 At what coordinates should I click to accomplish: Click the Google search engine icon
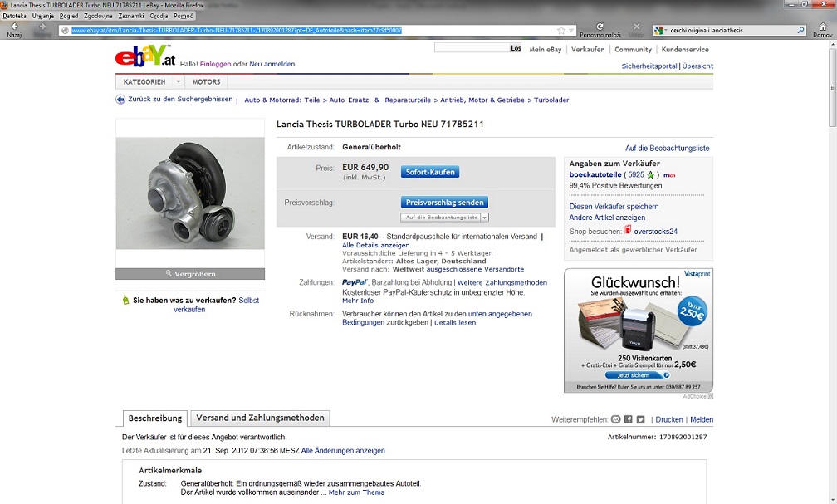[x=658, y=31]
